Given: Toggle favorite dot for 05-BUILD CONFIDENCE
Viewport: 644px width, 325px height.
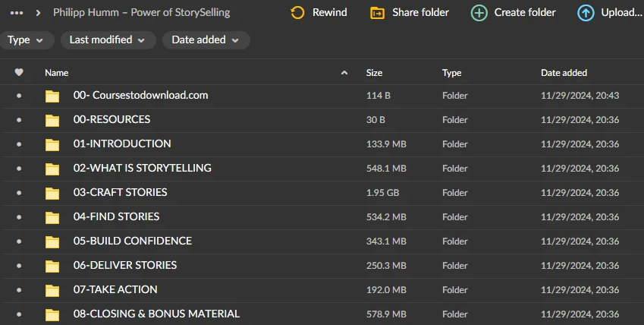Looking at the screenshot, I should click(x=19, y=241).
